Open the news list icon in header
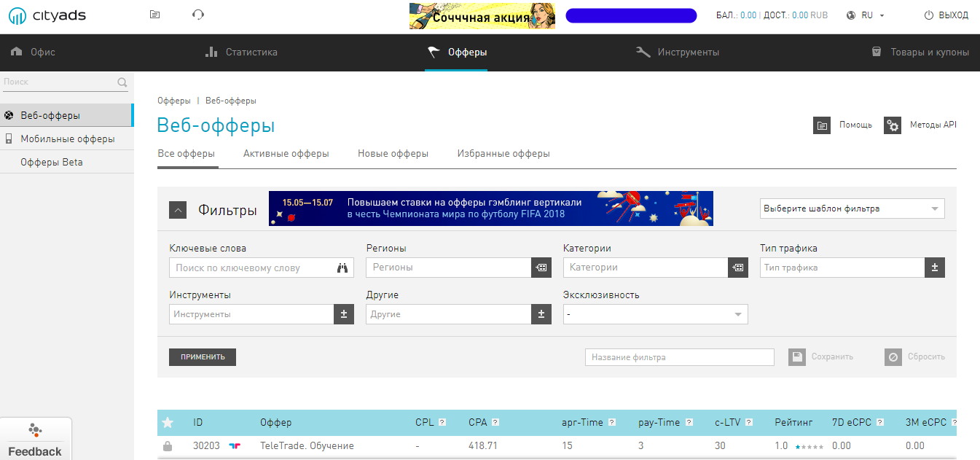The height and width of the screenshot is (460, 980). click(154, 15)
